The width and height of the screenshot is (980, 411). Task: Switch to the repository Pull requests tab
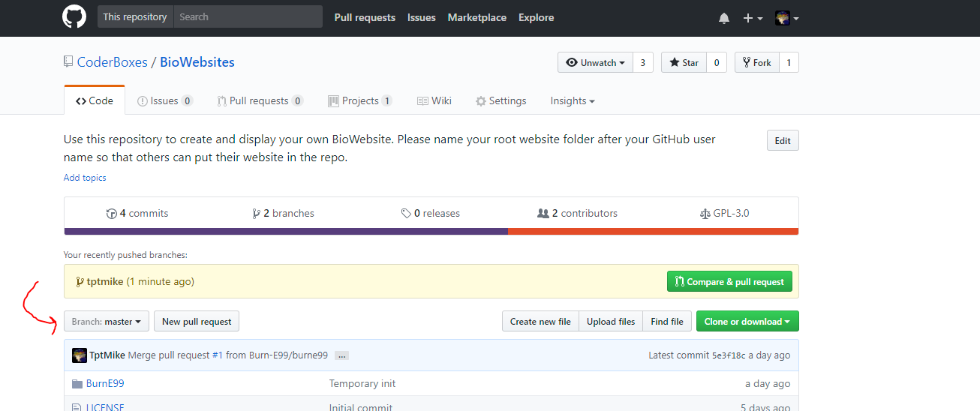point(260,100)
